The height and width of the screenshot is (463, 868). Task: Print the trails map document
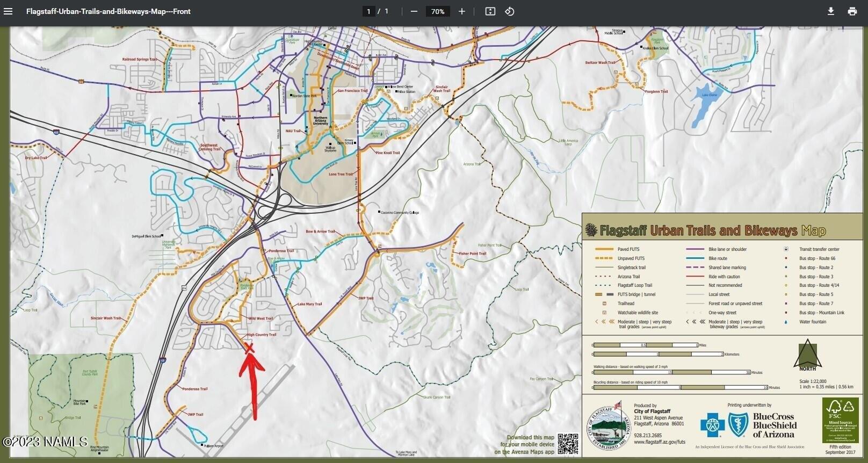click(x=852, y=11)
